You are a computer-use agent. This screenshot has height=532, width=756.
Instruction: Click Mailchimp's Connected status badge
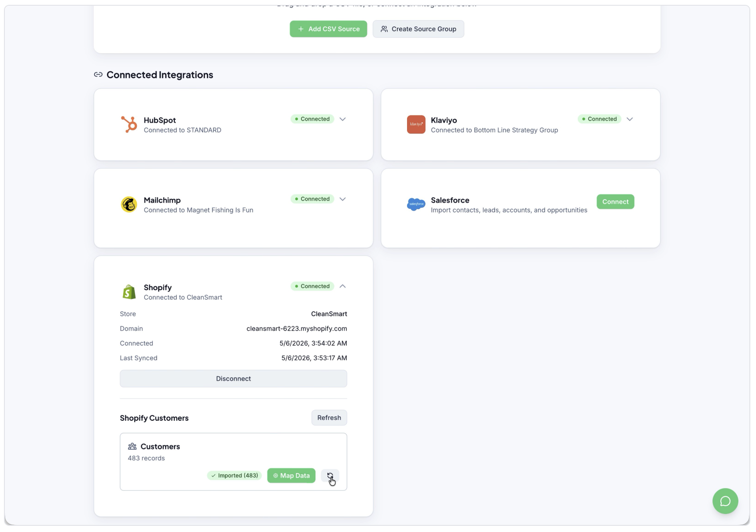point(312,199)
